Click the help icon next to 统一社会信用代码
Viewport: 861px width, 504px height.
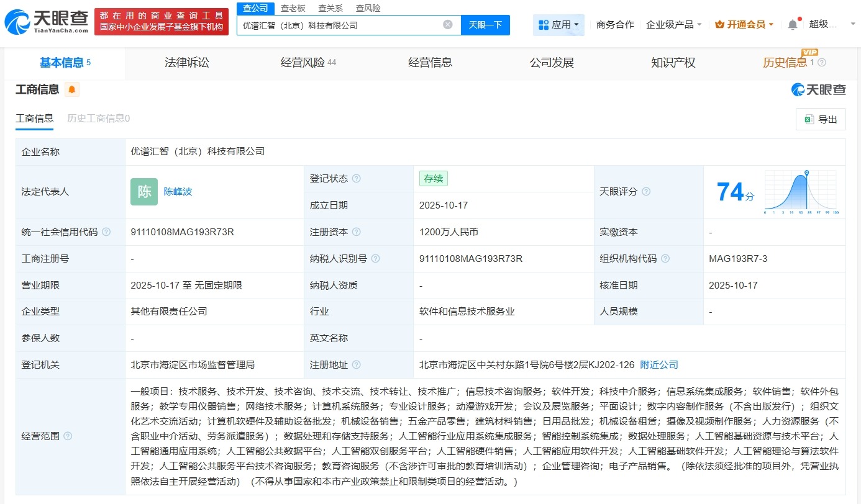pyautogui.click(x=106, y=232)
